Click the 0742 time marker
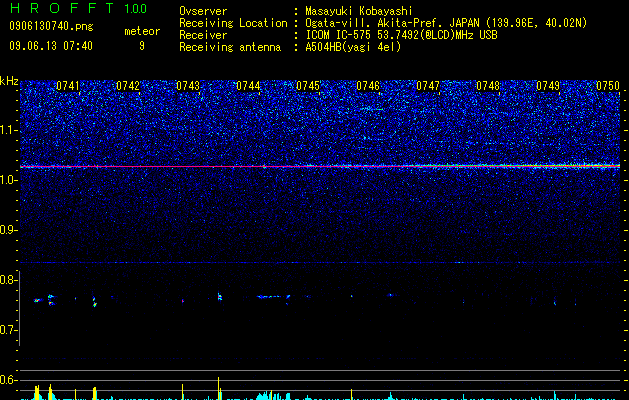The image size is (629, 400). [128, 86]
